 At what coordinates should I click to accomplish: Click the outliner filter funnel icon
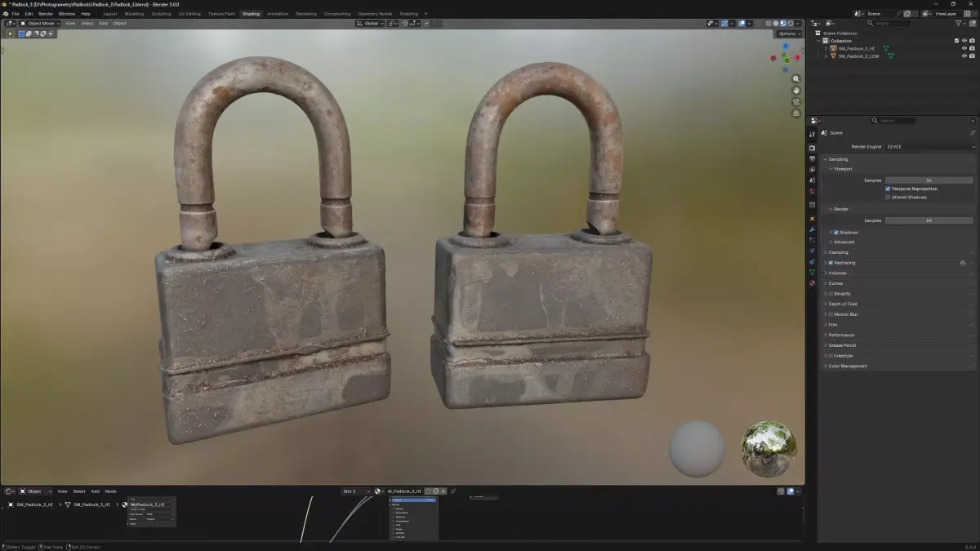click(958, 24)
